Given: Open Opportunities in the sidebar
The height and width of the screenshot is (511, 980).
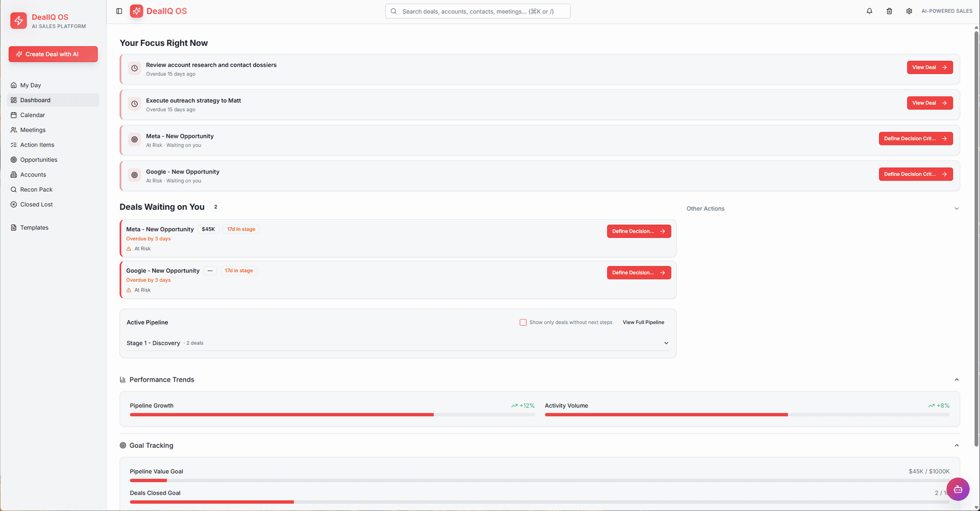Looking at the screenshot, I should pyautogui.click(x=39, y=160).
